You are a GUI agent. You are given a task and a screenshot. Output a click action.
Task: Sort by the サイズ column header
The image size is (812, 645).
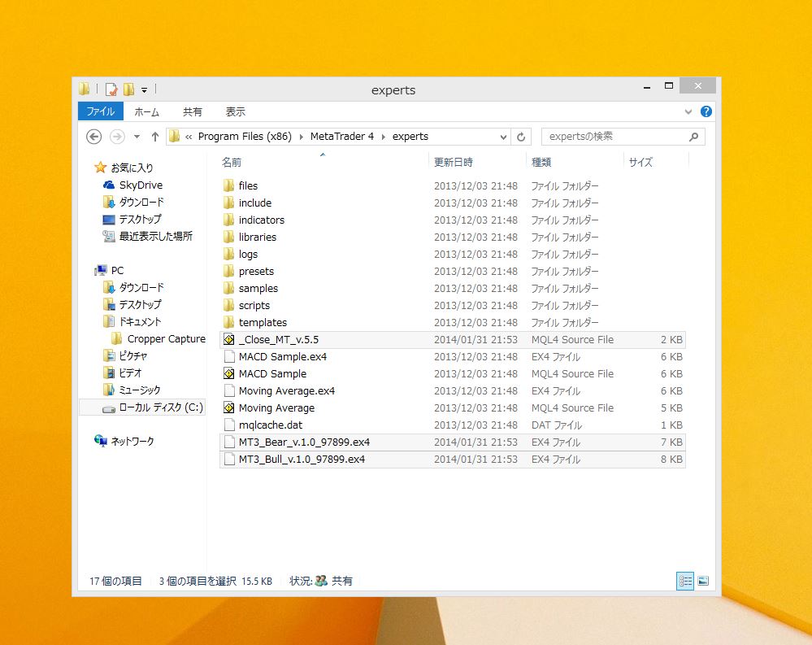click(x=640, y=162)
